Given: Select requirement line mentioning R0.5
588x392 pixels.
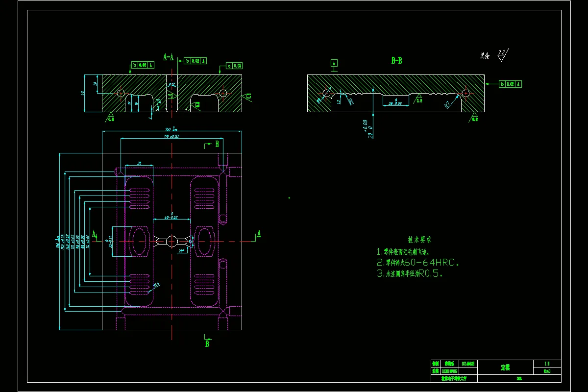Looking at the screenshot, I should tap(410, 274).
